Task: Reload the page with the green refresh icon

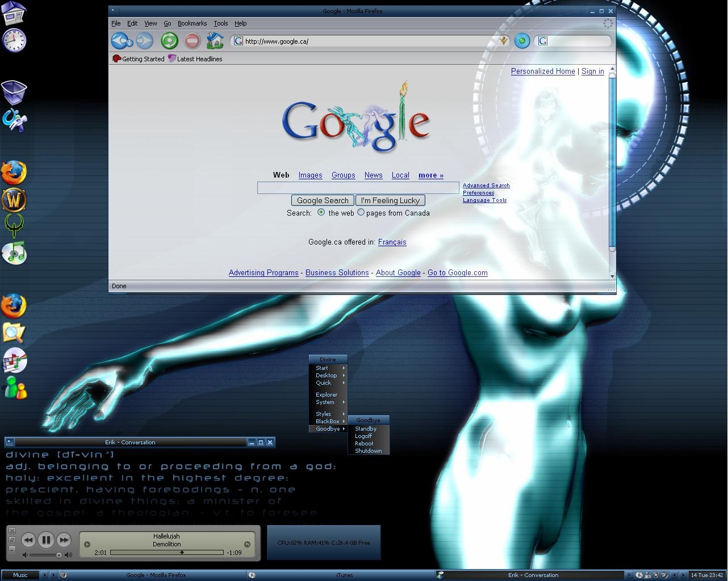Action: [x=169, y=40]
